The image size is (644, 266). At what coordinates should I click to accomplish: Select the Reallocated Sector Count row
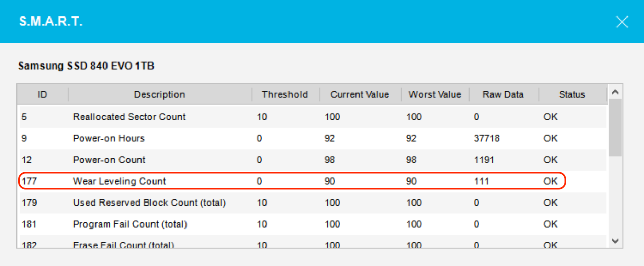coord(313,117)
